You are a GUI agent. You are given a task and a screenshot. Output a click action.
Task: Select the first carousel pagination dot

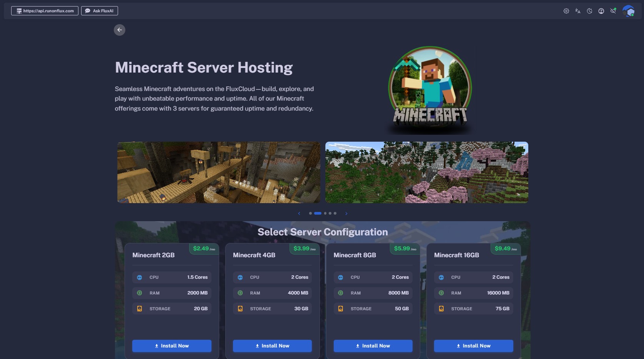(x=310, y=213)
